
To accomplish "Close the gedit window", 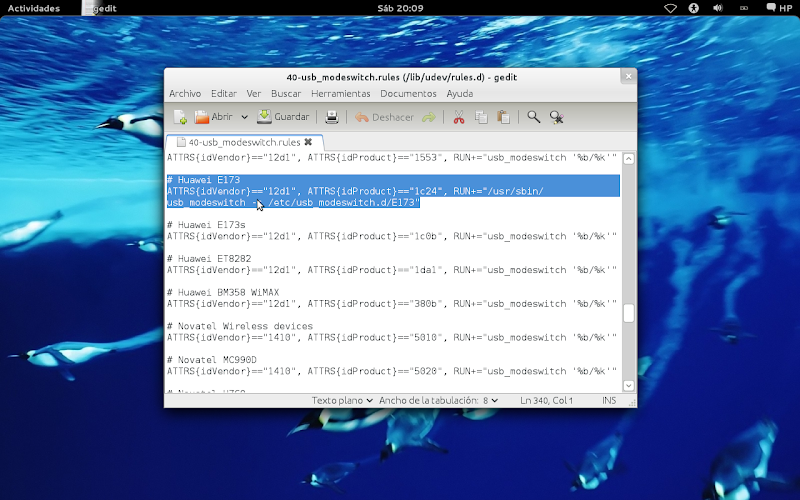I will click(x=629, y=77).
